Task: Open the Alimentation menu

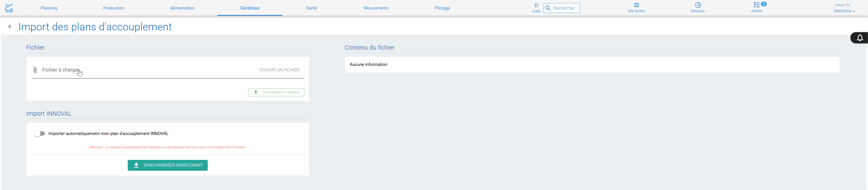Action: [182, 8]
